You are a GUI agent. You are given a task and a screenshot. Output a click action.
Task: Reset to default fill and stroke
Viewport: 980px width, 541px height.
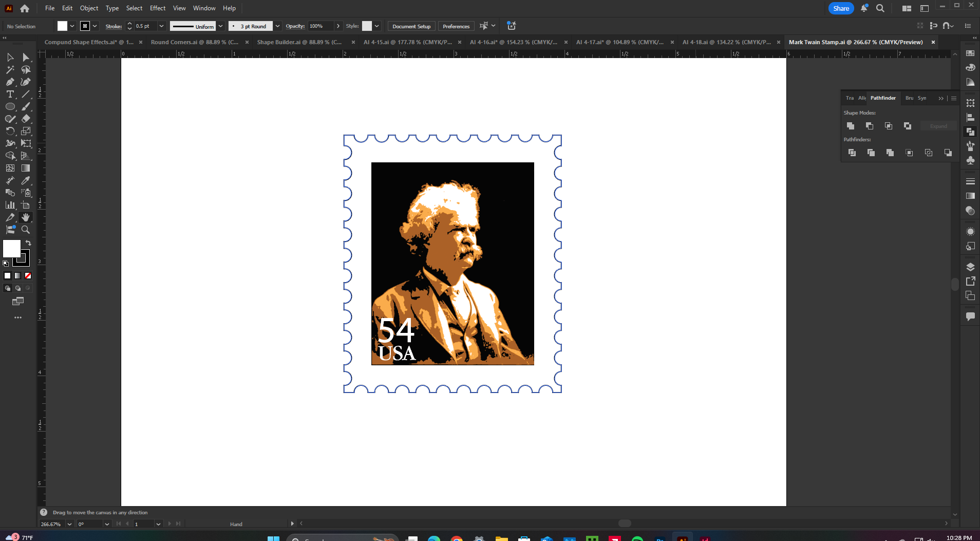pos(6,264)
